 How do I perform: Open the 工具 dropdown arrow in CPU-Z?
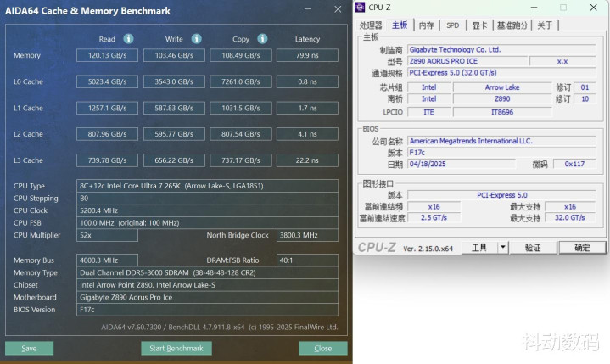(502, 248)
